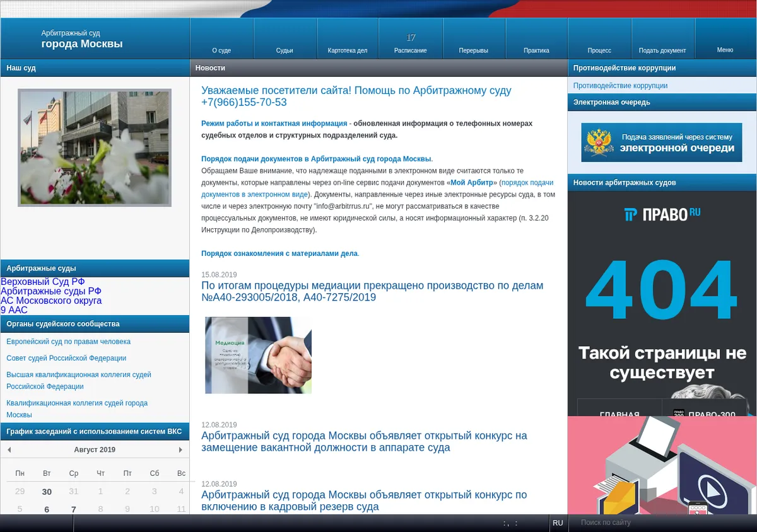757x532 pixels.
Task: Open the Верховный Суд РФ link
Action: [42, 282]
